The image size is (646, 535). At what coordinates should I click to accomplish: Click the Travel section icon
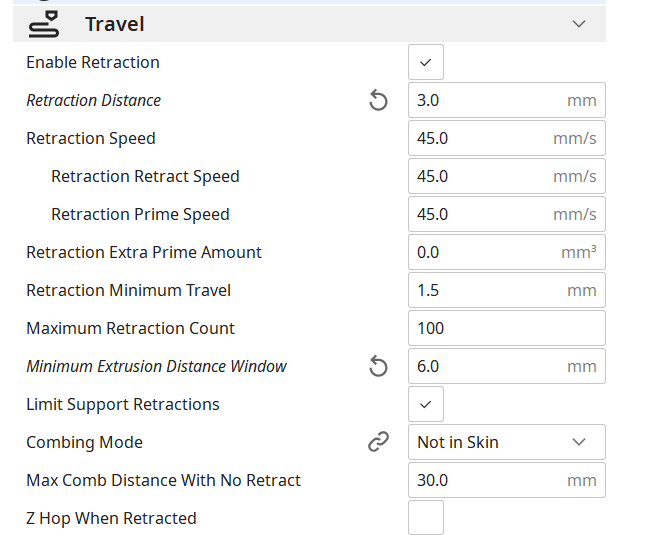[45, 22]
